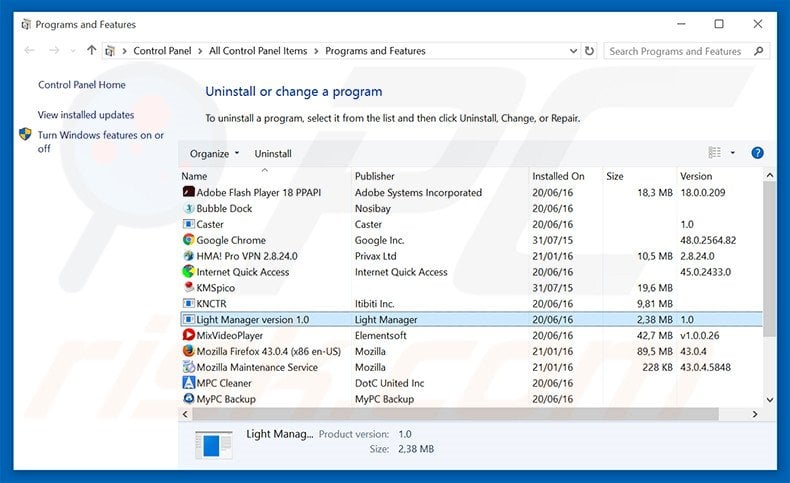Image resolution: width=790 pixels, height=483 pixels.
Task: Click the Uninstall toolbar button
Action: click(273, 154)
